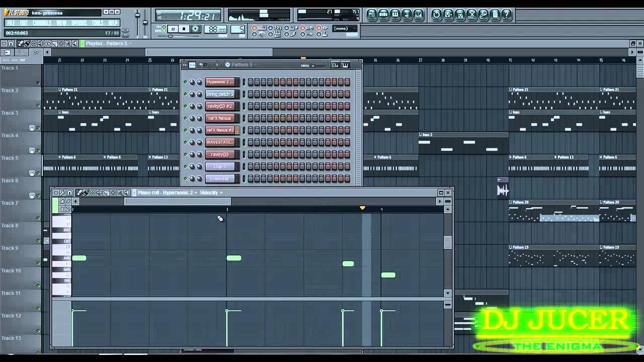The width and height of the screenshot is (644, 362).
Task: Stop playback with the stop button
Action: [184, 29]
